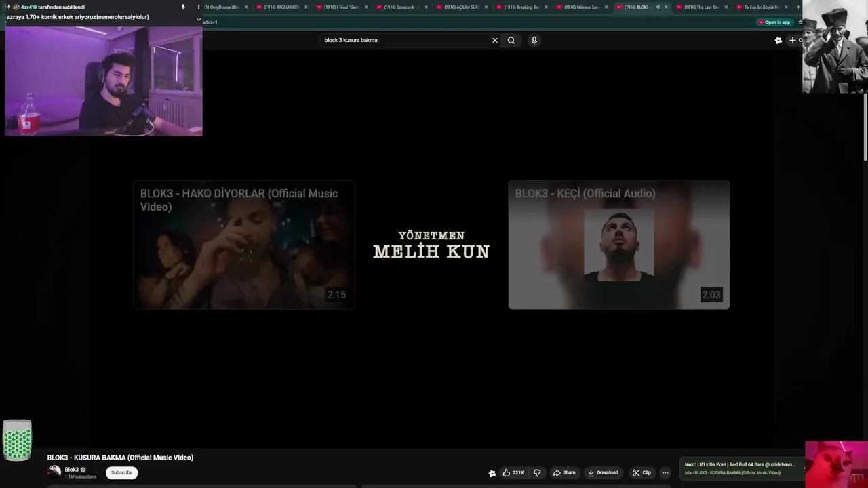This screenshot has height=488, width=868.
Task: Open the Blok3 channel name link
Action: (71, 470)
